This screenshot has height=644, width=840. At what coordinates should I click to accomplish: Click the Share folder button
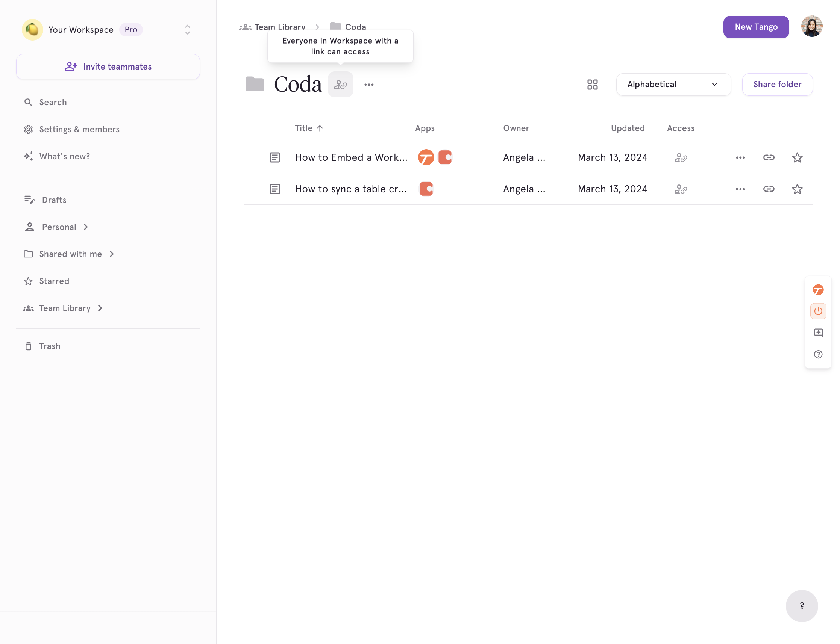pos(777,84)
